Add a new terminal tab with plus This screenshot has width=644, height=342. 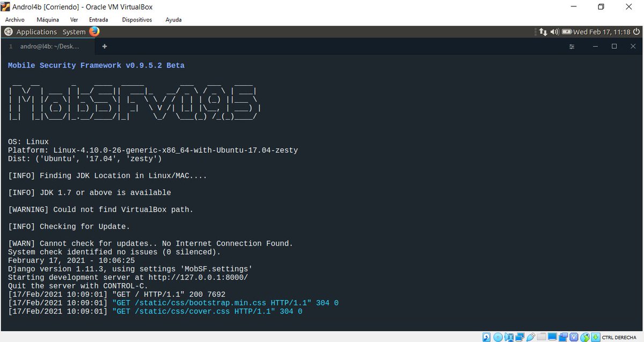point(105,46)
